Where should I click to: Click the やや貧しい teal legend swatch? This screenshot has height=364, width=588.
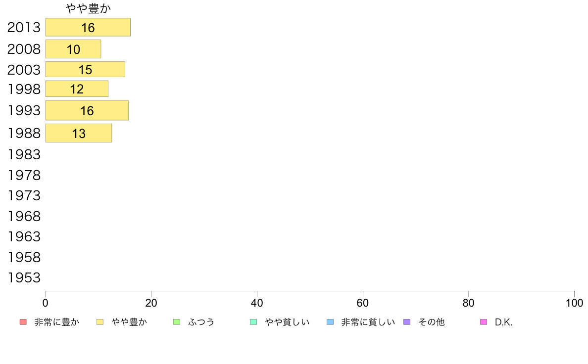(x=253, y=322)
